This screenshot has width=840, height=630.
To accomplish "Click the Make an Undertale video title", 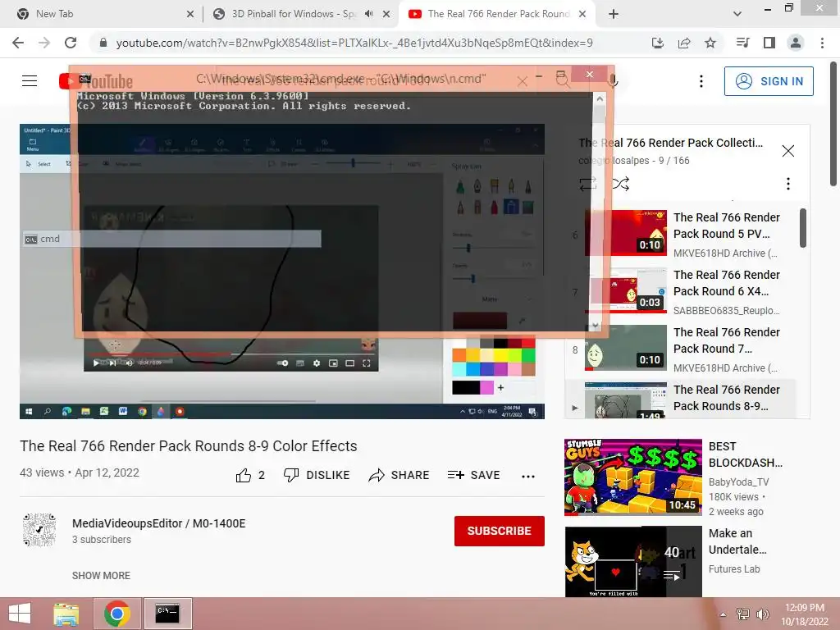I will tap(737, 541).
